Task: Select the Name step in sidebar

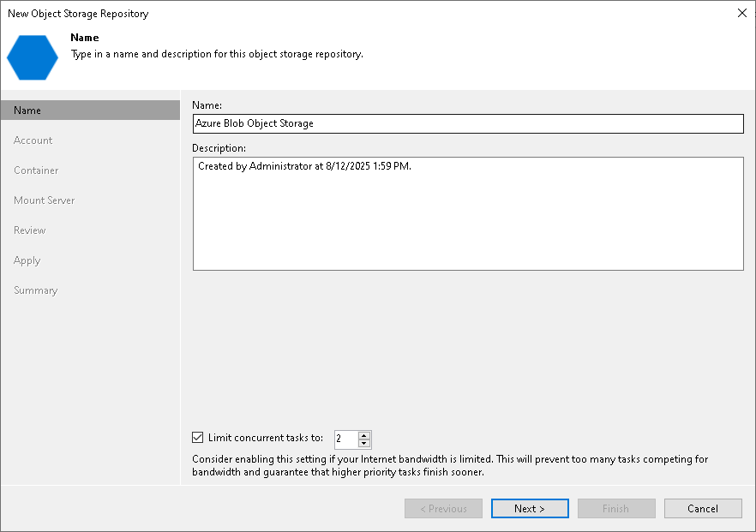Action: (x=90, y=111)
